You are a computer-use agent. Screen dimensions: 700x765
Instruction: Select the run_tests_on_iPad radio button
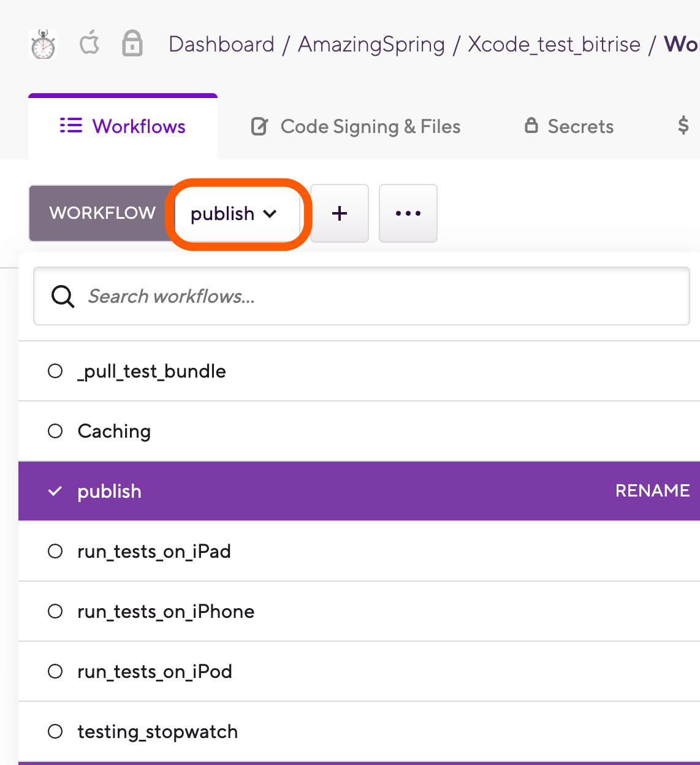[x=55, y=551]
